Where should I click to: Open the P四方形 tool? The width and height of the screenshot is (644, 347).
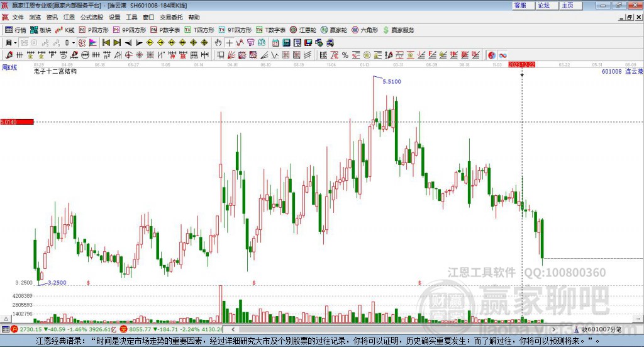(94, 30)
